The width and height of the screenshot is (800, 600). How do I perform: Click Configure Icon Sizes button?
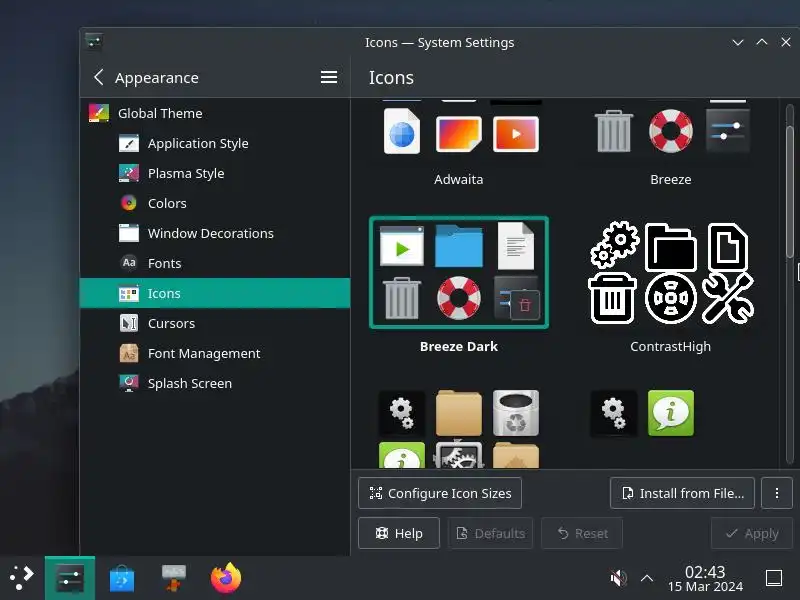pyautogui.click(x=440, y=493)
